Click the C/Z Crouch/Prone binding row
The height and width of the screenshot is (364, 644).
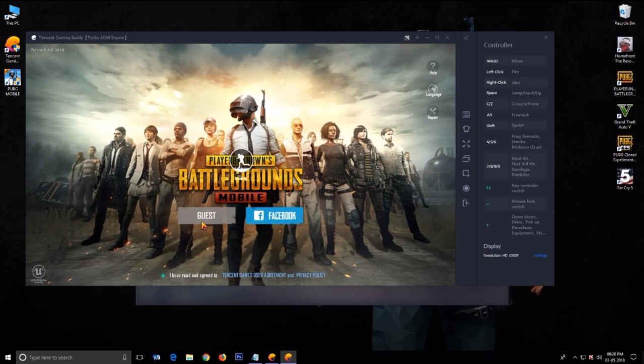pos(515,104)
